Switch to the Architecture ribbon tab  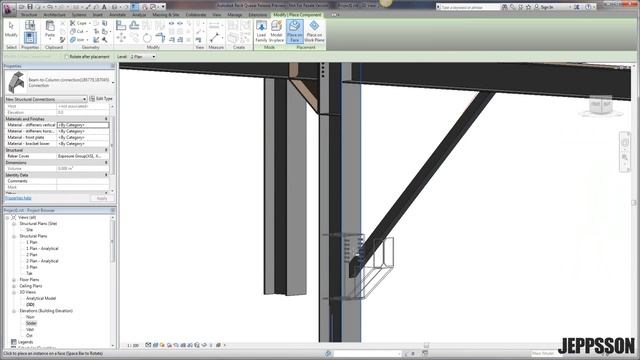point(54,15)
